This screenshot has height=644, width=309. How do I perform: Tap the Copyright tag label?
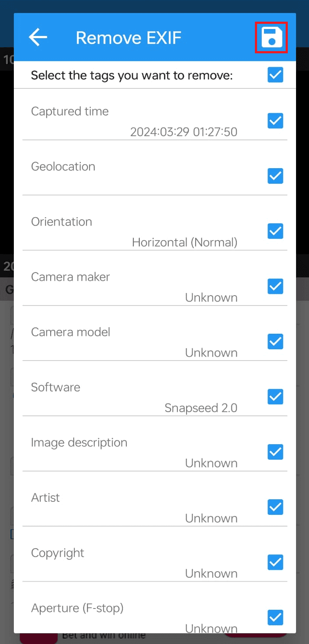(x=58, y=553)
